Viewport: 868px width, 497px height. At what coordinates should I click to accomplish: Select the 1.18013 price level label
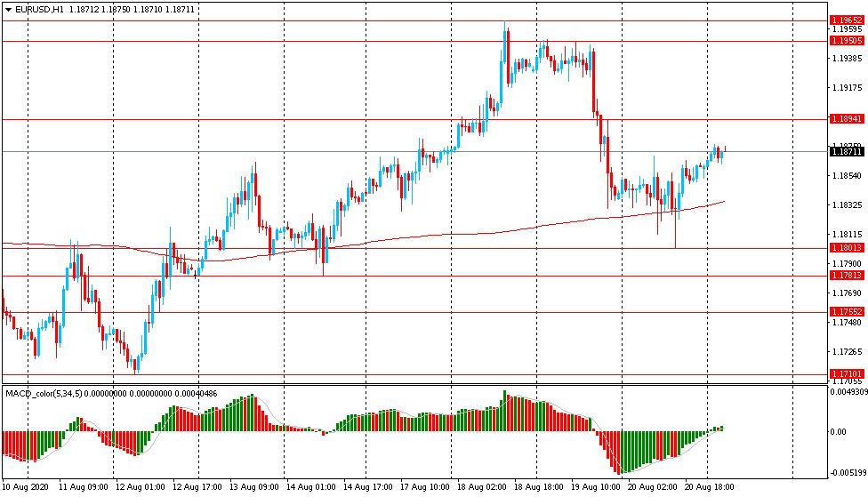(847, 248)
